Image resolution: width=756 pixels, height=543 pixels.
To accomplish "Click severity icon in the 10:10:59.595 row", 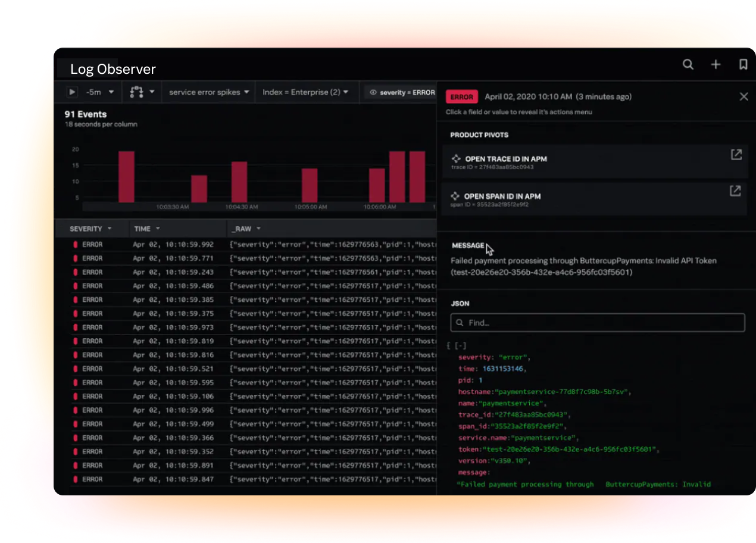I will point(76,382).
